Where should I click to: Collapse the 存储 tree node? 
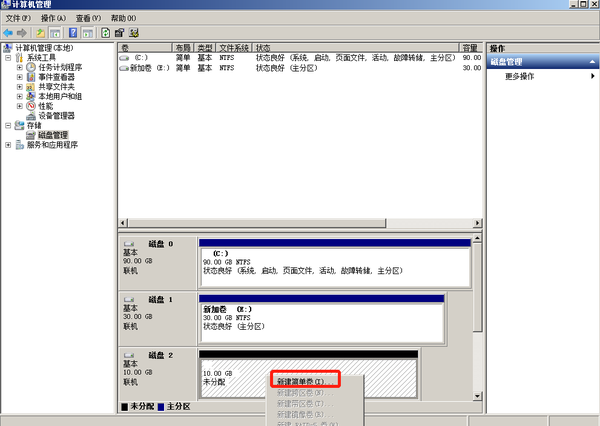click(x=8, y=126)
